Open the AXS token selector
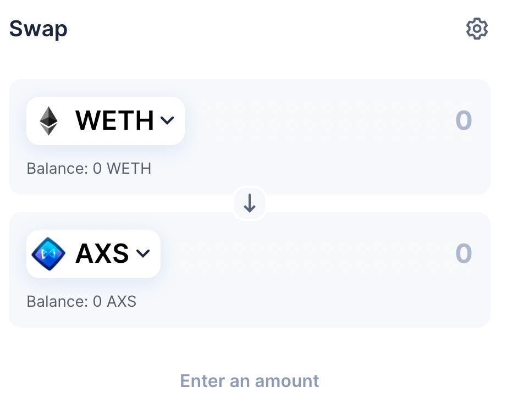507x420 pixels. (x=93, y=254)
